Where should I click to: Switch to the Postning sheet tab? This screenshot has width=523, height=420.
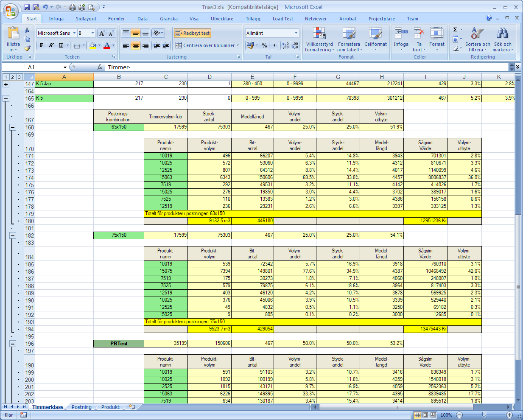(x=81, y=407)
